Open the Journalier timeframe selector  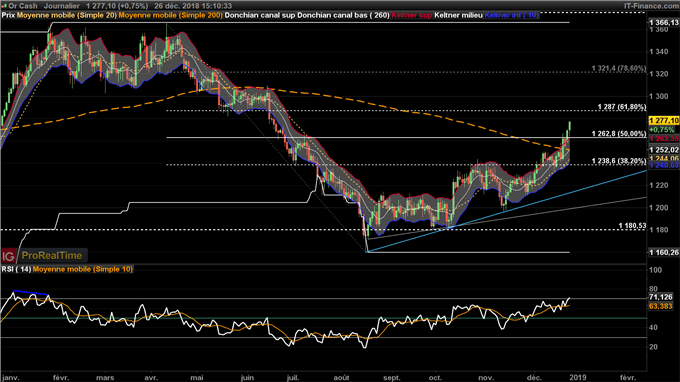[x=62, y=6]
